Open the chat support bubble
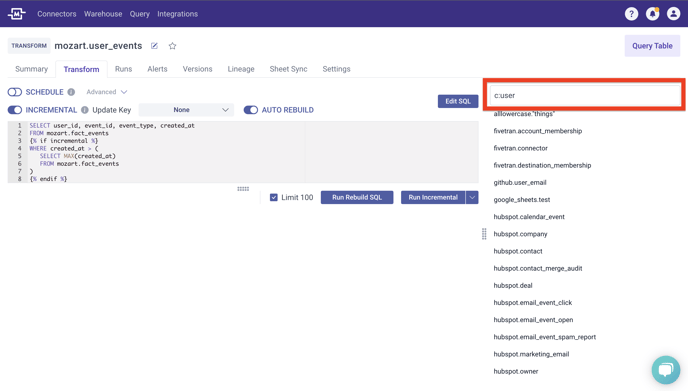688x391 pixels. pyautogui.click(x=666, y=369)
